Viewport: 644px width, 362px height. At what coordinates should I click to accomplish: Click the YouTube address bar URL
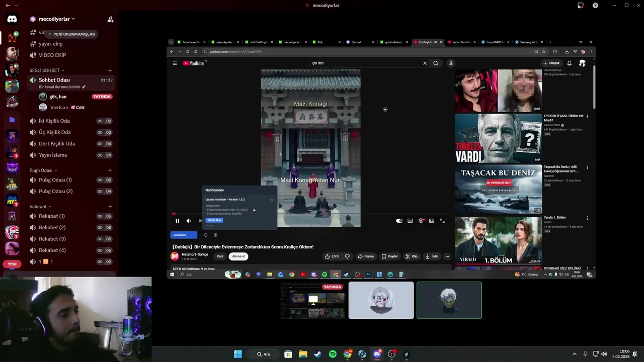pyautogui.click(x=235, y=52)
